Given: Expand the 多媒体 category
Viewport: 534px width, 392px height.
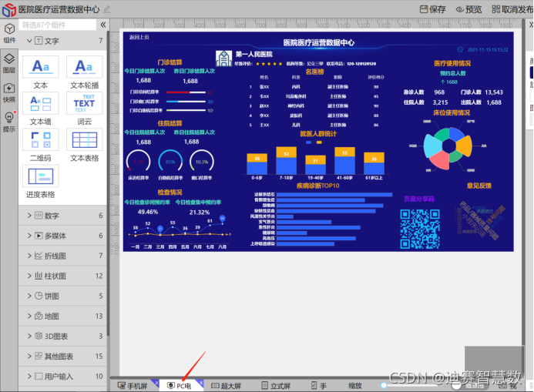Looking at the screenshot, I should click(29, 236).
